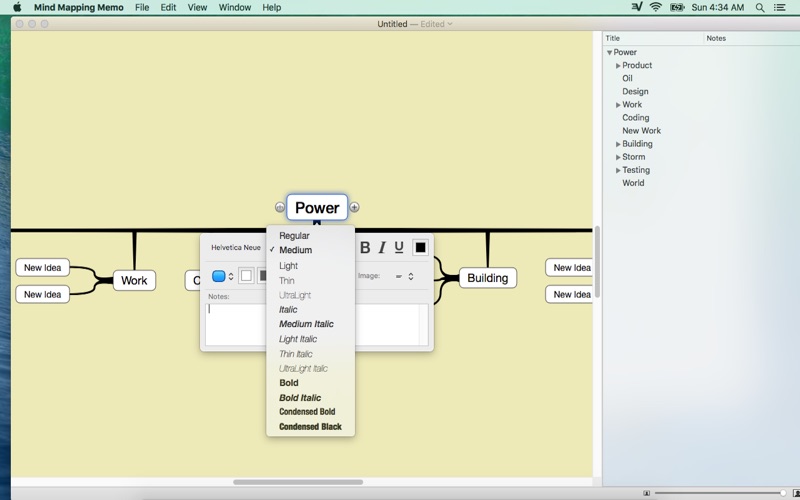
Task: Open the Notification Center icon
Action: [x=780, y=8]
